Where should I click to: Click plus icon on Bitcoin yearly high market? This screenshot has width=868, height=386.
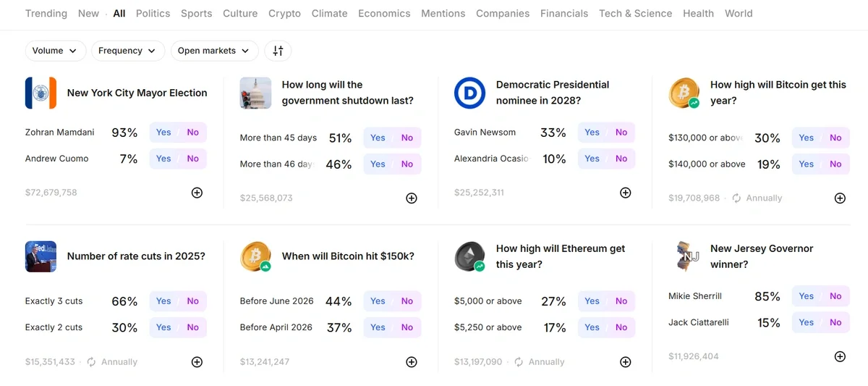click(840, 198)
